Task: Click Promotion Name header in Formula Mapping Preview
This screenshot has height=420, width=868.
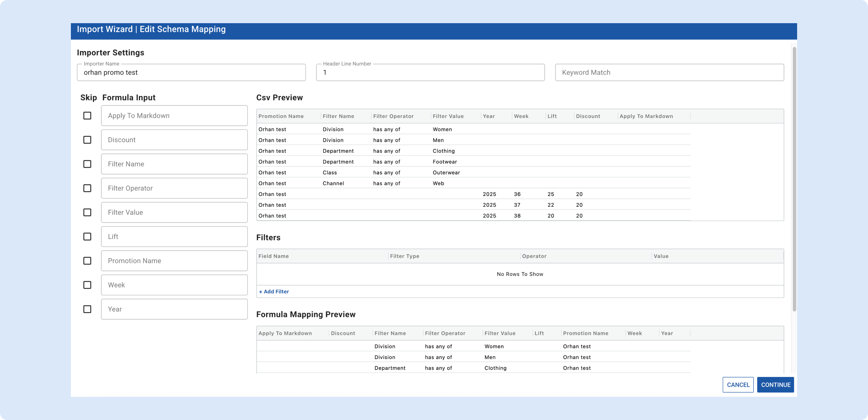Action: coord(586,333)
